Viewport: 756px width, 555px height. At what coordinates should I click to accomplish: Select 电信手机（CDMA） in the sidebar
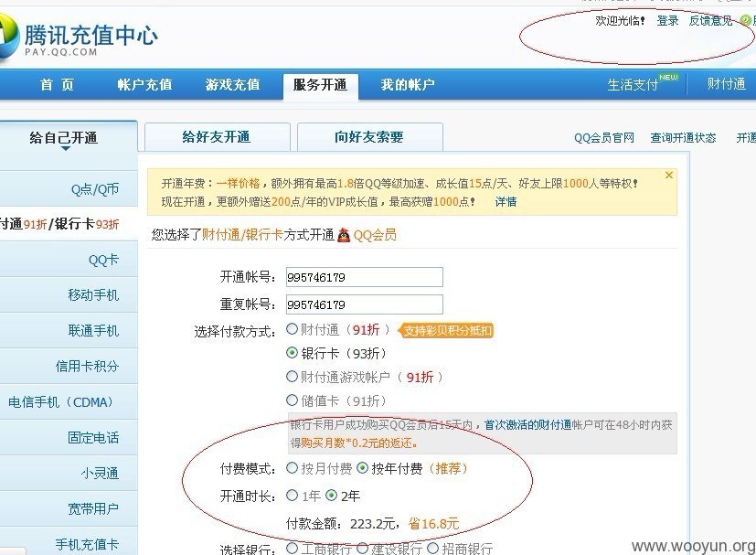point(61,402)
